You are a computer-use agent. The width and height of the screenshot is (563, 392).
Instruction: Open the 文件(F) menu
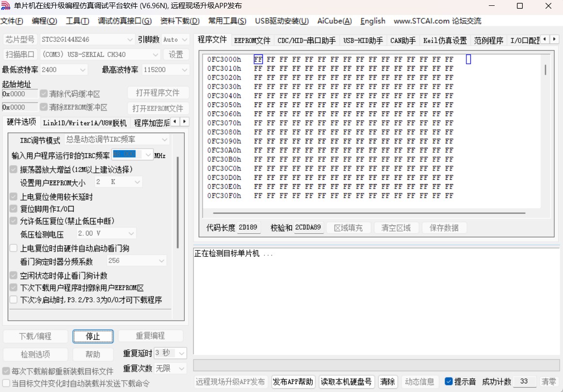point(12,21)
